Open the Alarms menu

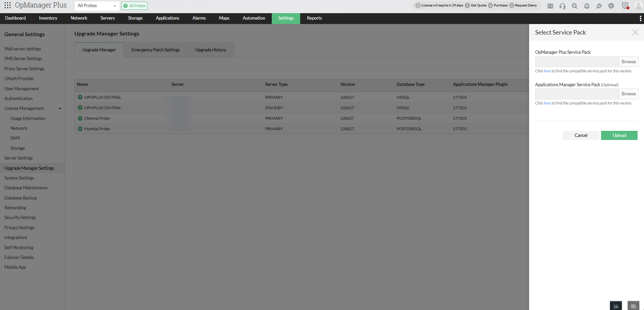(x=199, y=18)
